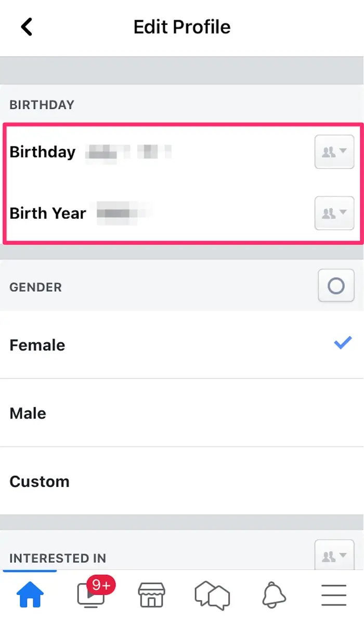Open the Interested In section label
This screenshot has width=364, height=620.
tap(57, 558)
